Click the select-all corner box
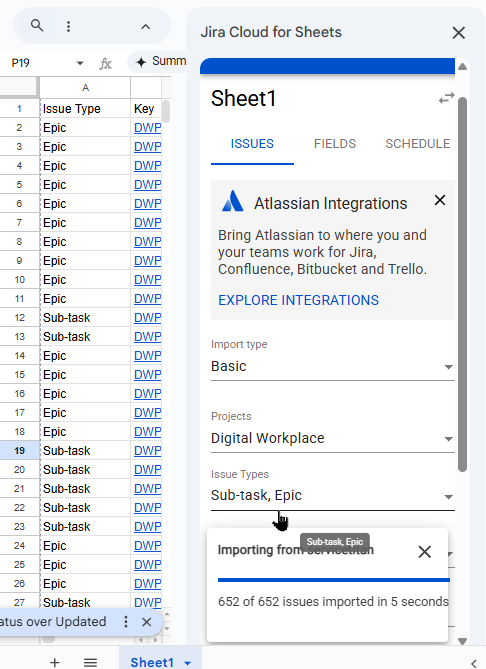486x669 pixels. tap(19, 87)
